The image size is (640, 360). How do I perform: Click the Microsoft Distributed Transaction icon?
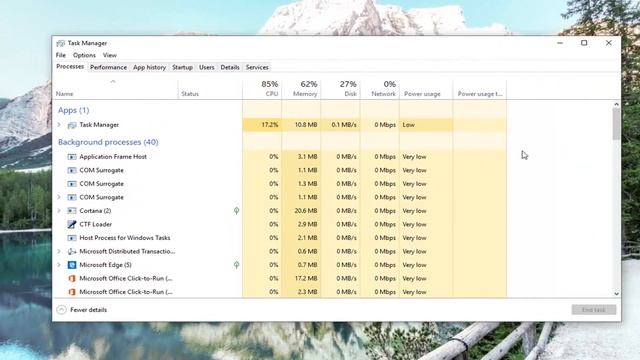[x=72, y=251]
